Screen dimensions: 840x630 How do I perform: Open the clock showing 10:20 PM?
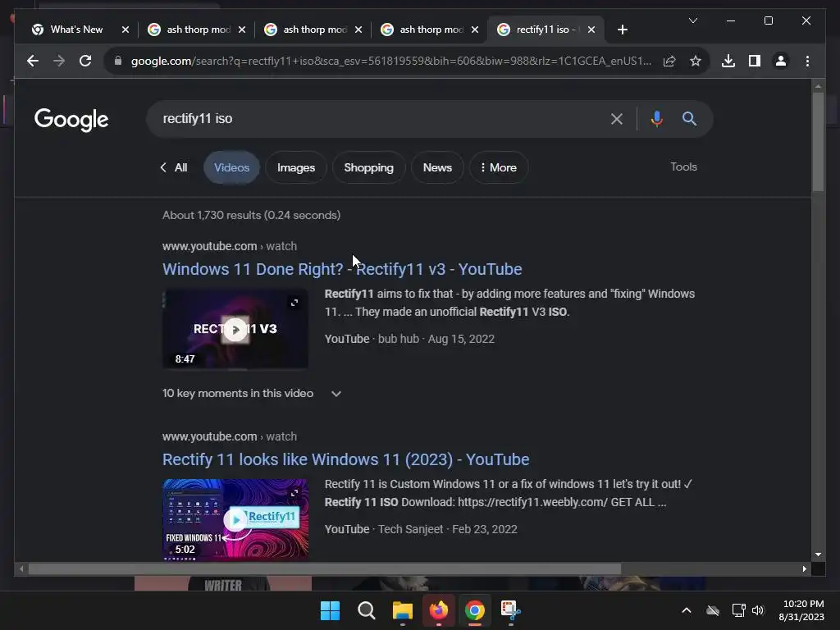801,610
